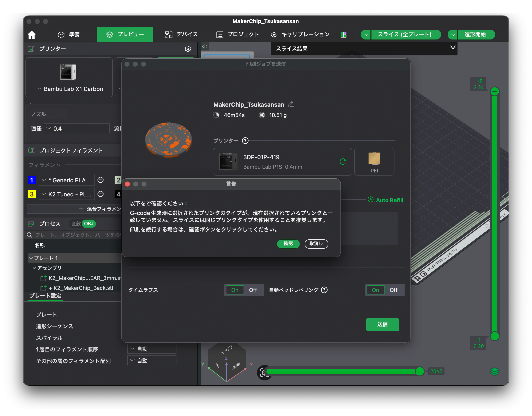
Task: Add a 混合フィラメント
Action: pyautogui.click(x=100, y=209)
